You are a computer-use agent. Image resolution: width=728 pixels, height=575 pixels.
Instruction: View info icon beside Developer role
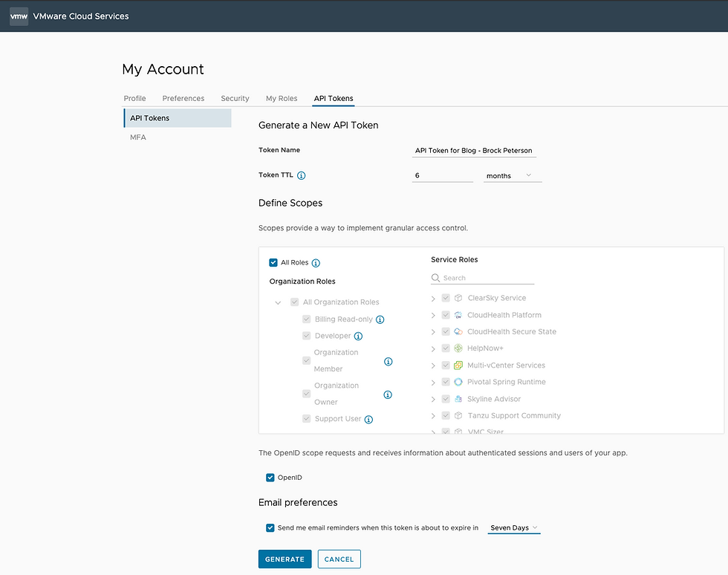(x=358, y=337)
